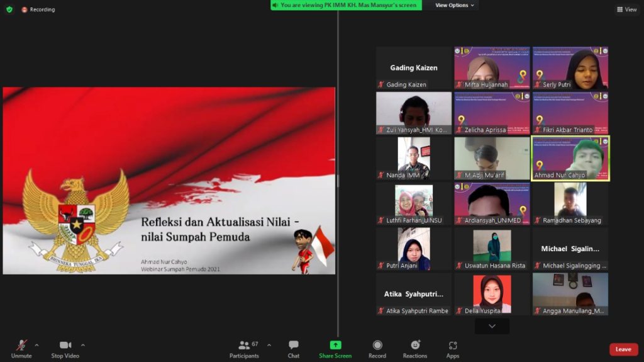Click muted mic icon beside Zelicha Aprissa
This screenshot has height=362, width=644.
pos(459,130)
